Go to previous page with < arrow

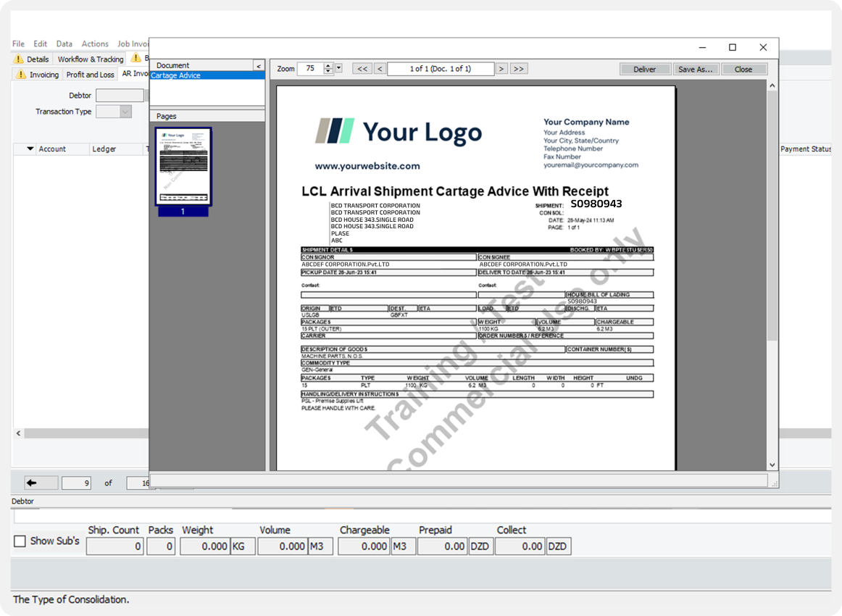pos(380,69)
